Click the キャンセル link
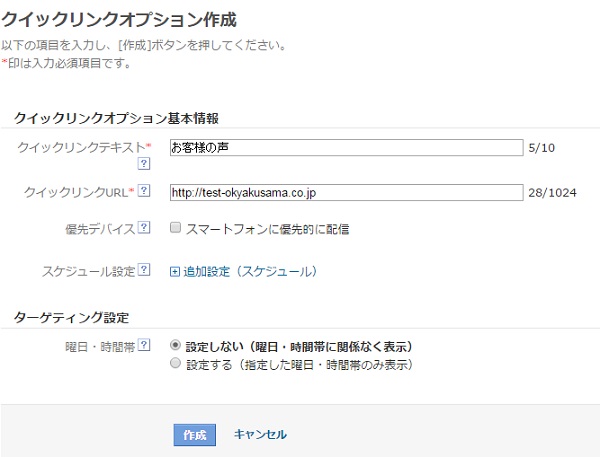Screen dimensions: 600x457 coord(260,434)
